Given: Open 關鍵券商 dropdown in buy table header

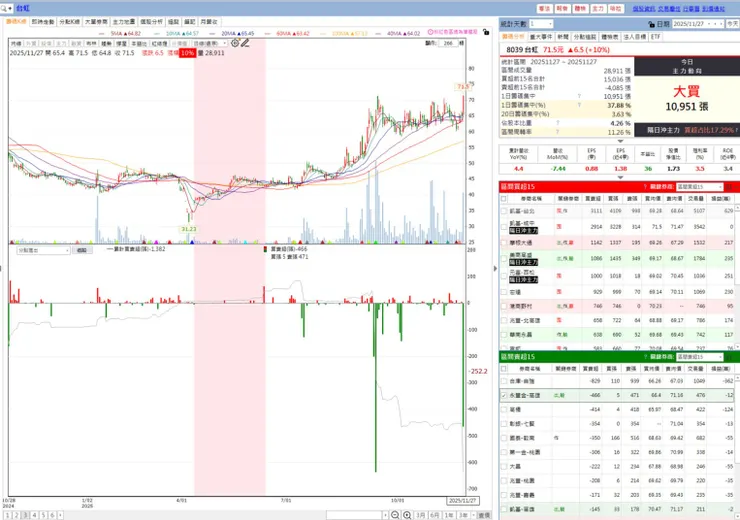Looking at the screenshot, I should click(699, 187).
